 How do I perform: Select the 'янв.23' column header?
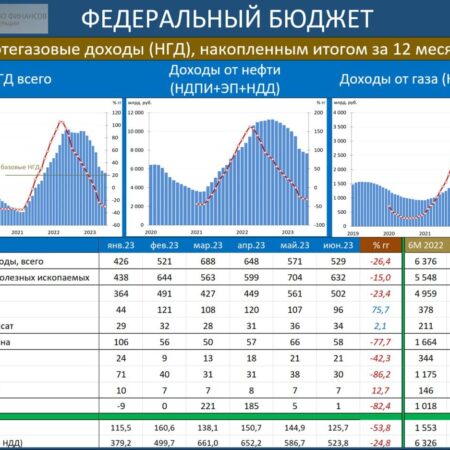pos(121,245)
